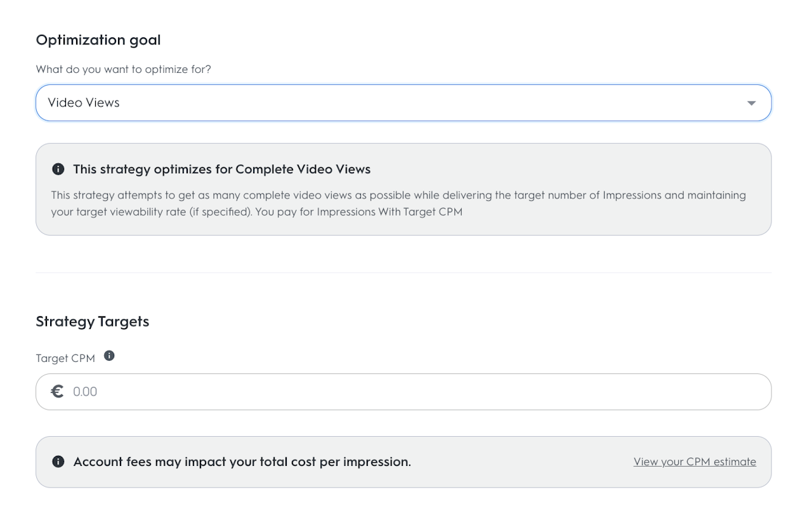Click the info icon beside Target CPM
The width and height of the screenshot is (812, 516).
pyautogui.click(x=109, y=356)
